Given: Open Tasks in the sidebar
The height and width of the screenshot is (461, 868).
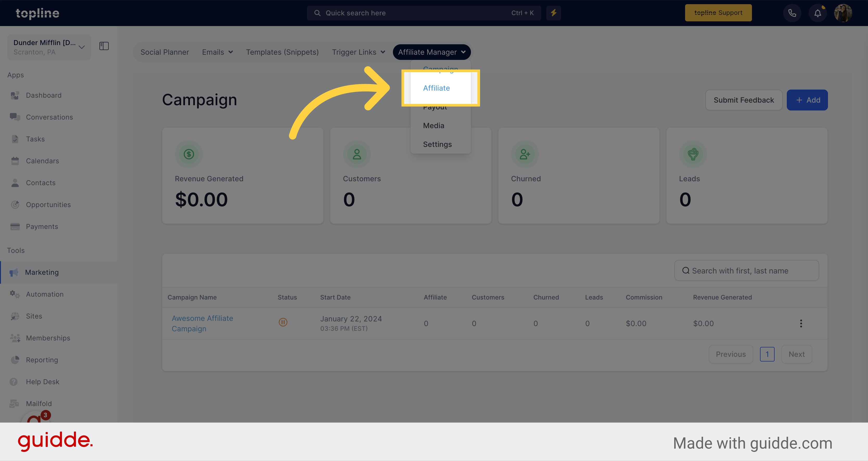Looking at the screenshot, I should click(35, 139).
